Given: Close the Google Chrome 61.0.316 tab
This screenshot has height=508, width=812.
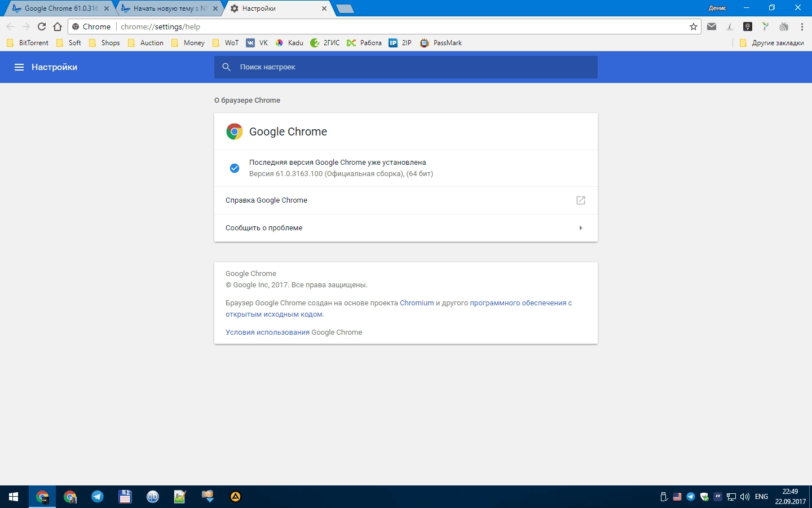Looking at the screenshot, I should pyautogui.click(x=107, y=8).
